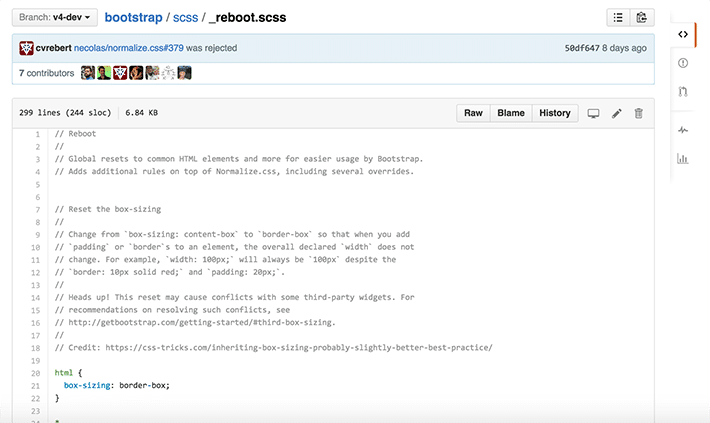Open cvrebert's avatar in the commit bar
710x423 pixels.
26,48
